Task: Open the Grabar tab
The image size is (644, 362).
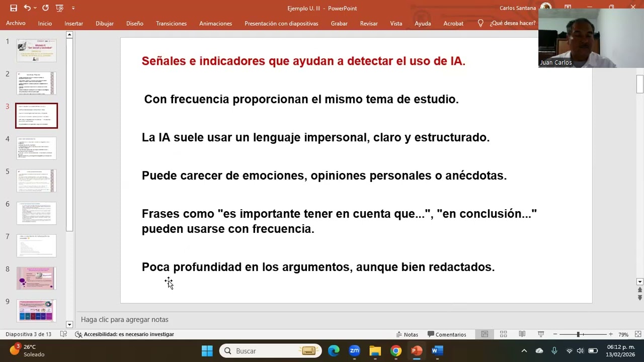Action: click(x=339, y=23)
